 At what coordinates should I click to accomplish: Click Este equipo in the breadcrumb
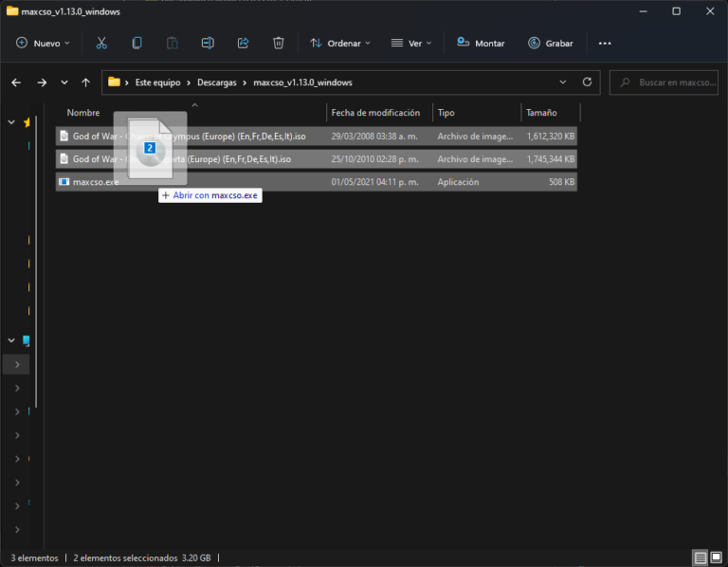point(158,82)
